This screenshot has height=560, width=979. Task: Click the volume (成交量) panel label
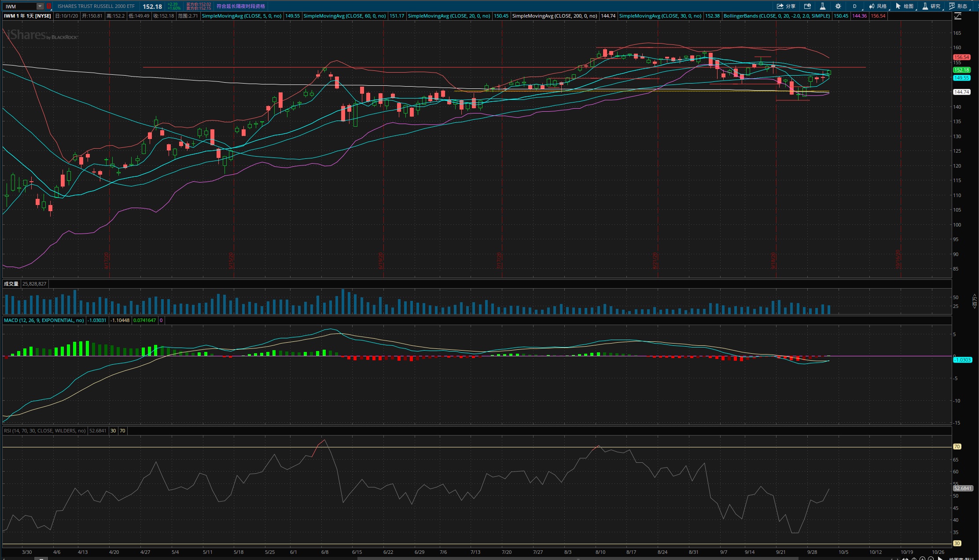[11, 284]
